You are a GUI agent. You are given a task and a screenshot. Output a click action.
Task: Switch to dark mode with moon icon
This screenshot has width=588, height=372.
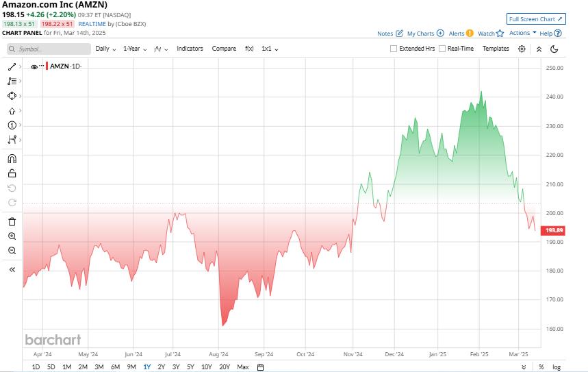point(554,49)
